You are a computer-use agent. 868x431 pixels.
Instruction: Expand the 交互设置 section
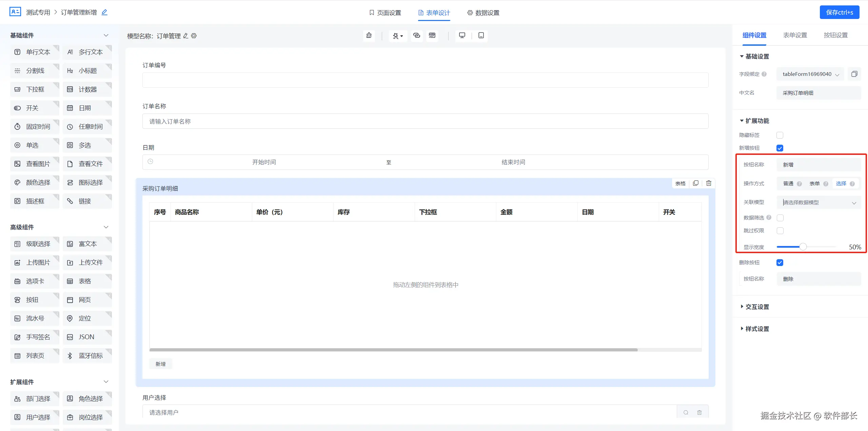pos(757,307)
